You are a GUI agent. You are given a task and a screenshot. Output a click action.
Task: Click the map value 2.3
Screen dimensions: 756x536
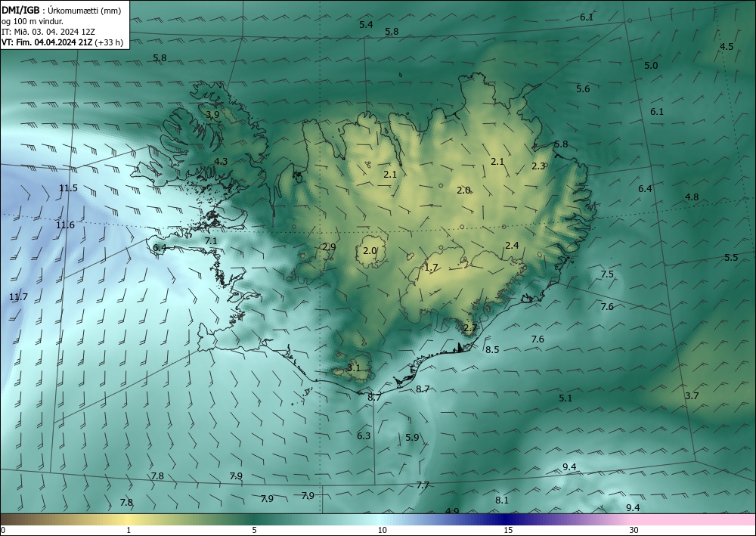tap(538, 166)
